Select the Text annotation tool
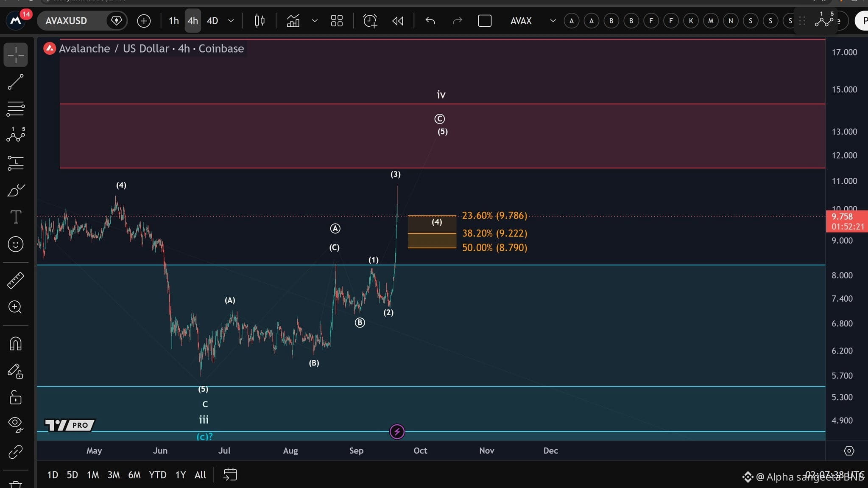This screenshot has width=868, height=488. point(16,217)
